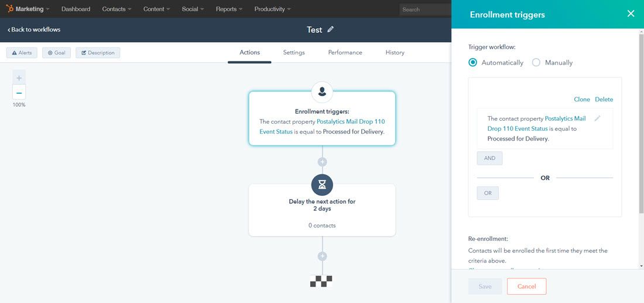Expand the Contacts menu

[x=117, y=9]
